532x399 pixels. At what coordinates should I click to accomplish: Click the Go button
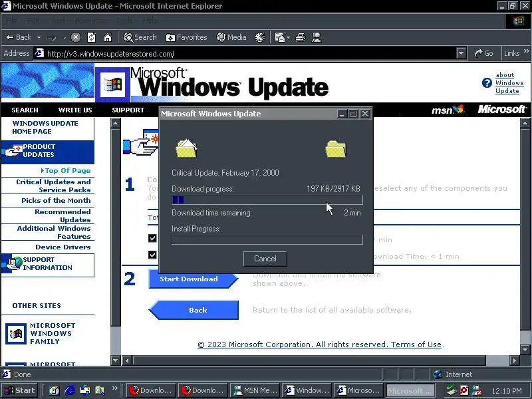[x=484, y=53]
